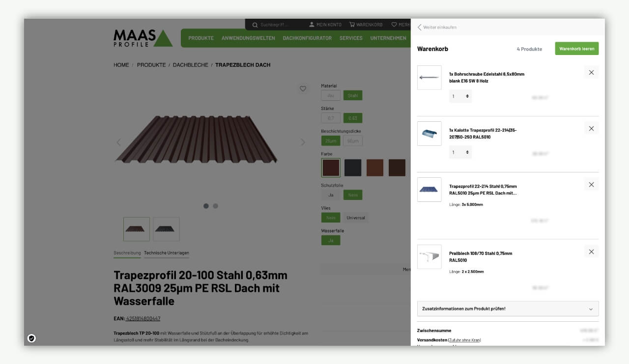Open Trapezprofil 22-214 image in cart
The width and height of the screenshot is (629, 364).
pyautogui.click(x=429, y=190)
